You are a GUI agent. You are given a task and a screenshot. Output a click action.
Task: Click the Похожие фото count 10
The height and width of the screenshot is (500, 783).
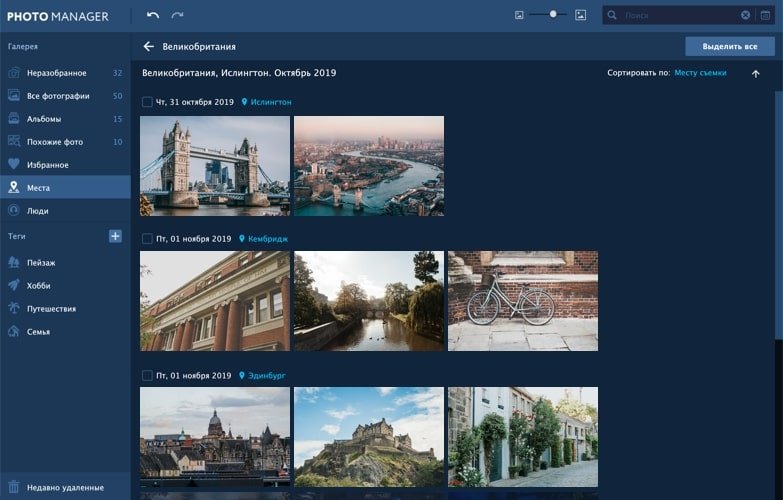[x=117, y=142]
